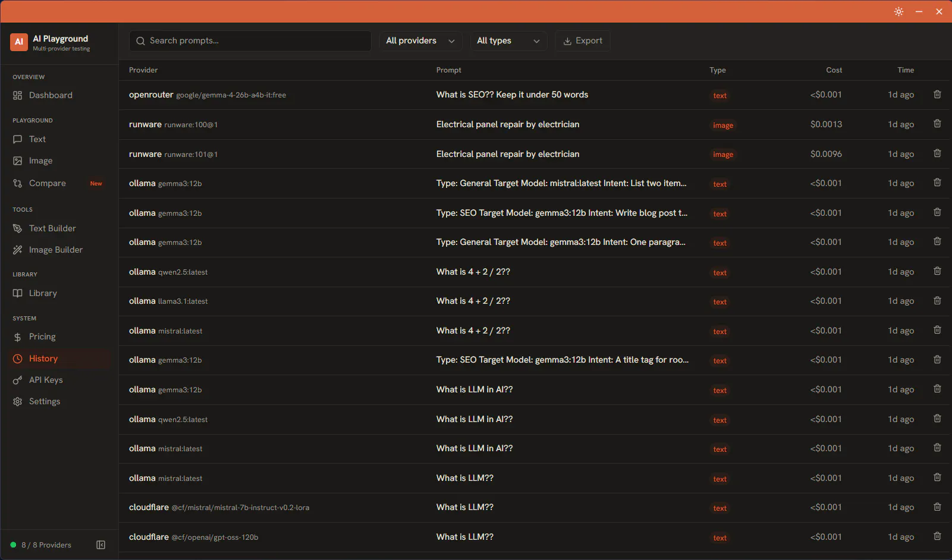Minimize the AI Playground window
952x560 pixels.
pyautogui.click(x=919, y=11)
